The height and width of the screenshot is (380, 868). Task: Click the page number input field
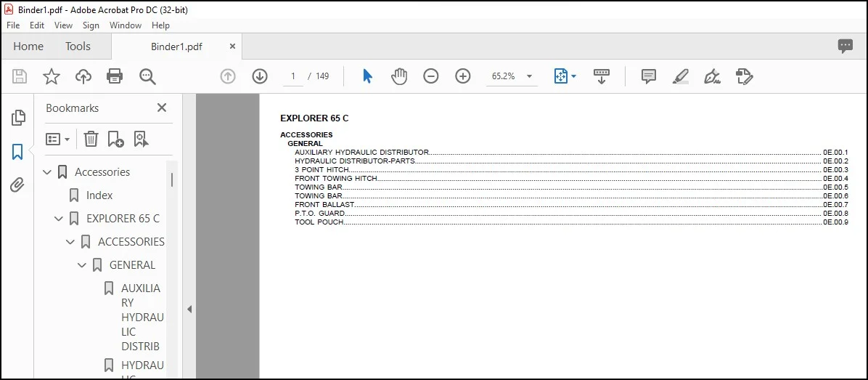point(293,76)
